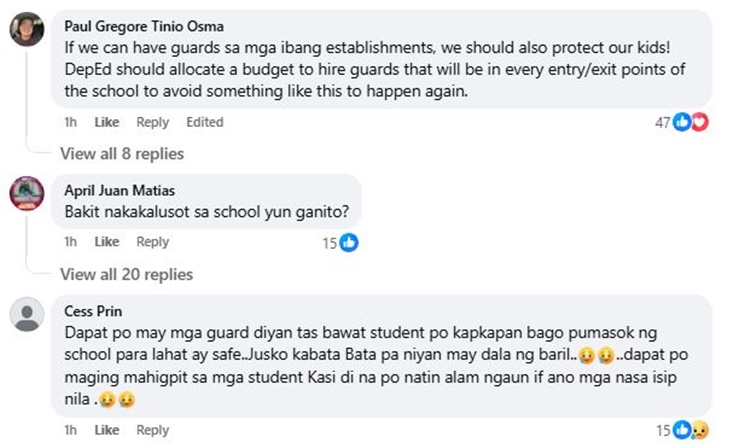The width and height of the screenshot is (750, 448).
Task: Open Paul Gregore Tinio Osma name link
Action: (x=144, y=26)
